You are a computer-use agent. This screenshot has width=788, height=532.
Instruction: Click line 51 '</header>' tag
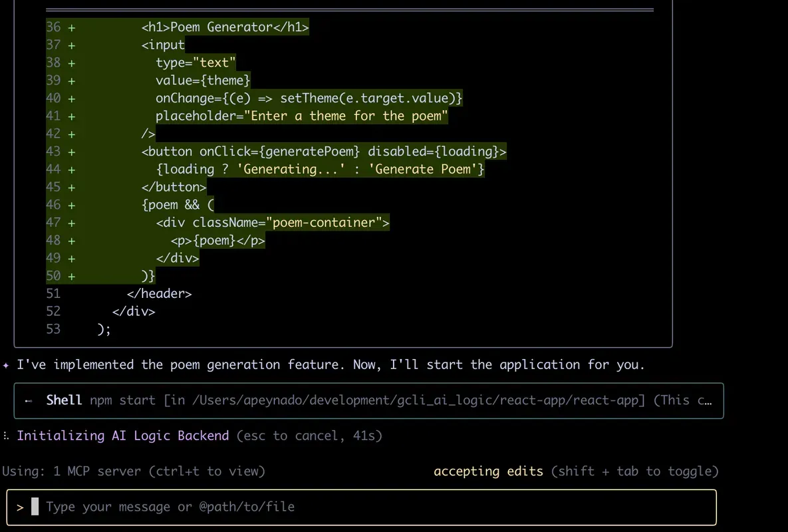click(159, 294)
